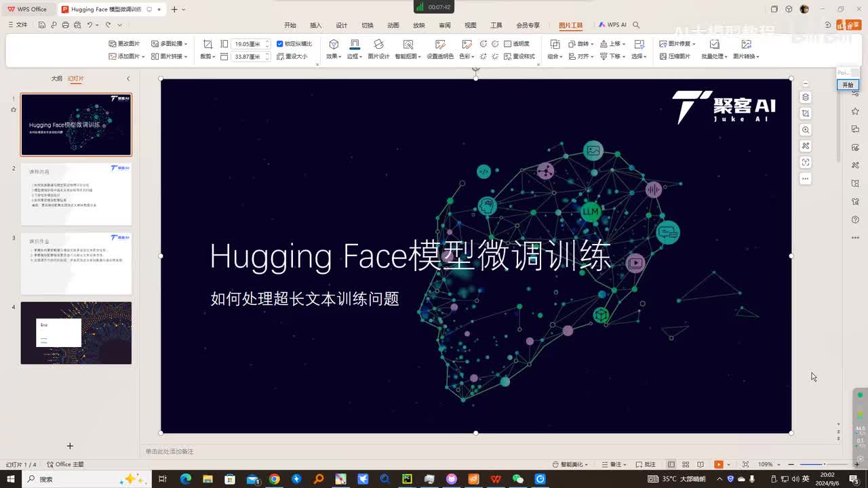Click the crop icon in floating picture toolbar
This screenshot has width=868, height=488.
(806, 113)
